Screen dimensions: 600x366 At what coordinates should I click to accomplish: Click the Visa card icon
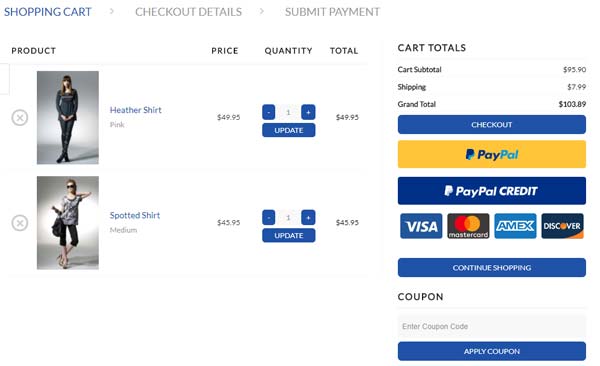[421, 226]
